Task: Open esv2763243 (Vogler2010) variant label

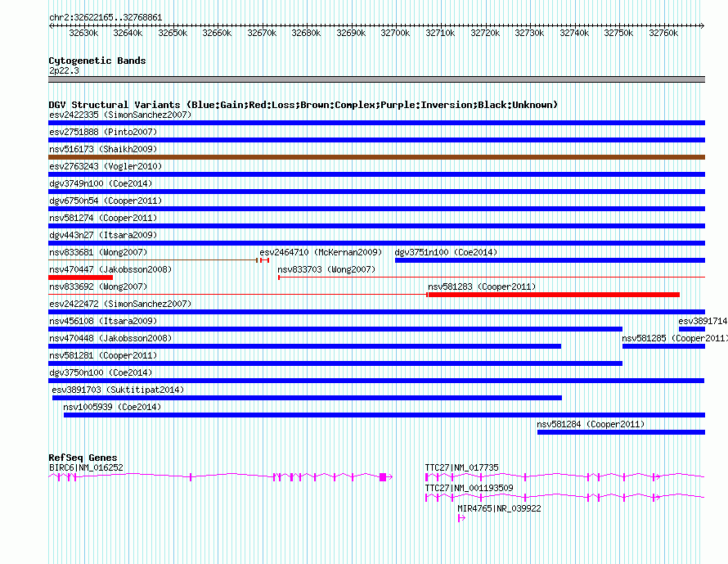Action: pyautogui.click(x=106, y=166)
